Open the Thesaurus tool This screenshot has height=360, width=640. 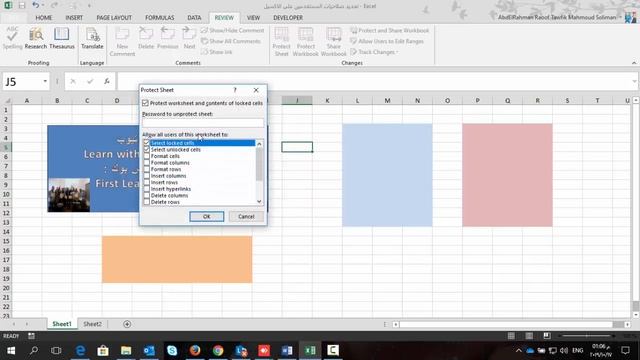coord(62,38)
